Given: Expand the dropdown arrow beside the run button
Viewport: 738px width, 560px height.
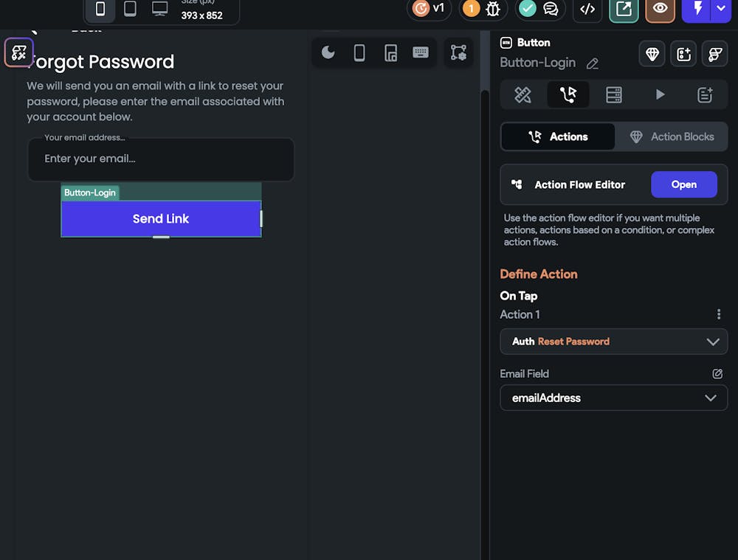Looking at the screenshot, I should click(x=721, y=9).
